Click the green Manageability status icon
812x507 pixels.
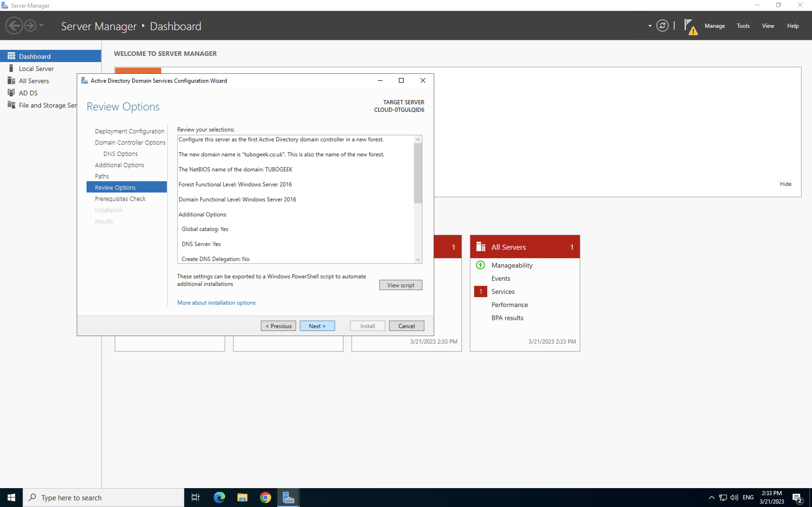pyautogui.click(x=480, y=265)
